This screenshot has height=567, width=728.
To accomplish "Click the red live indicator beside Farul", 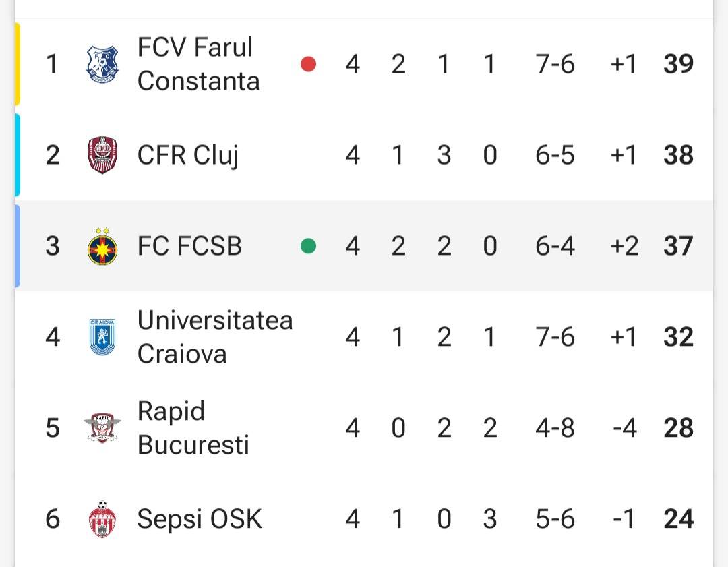I will coord(308,64).
